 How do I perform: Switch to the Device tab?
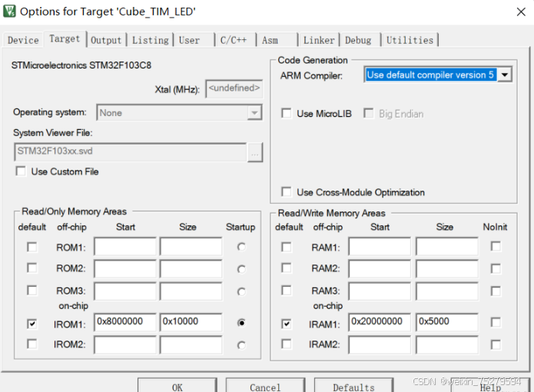coord(23,40)
